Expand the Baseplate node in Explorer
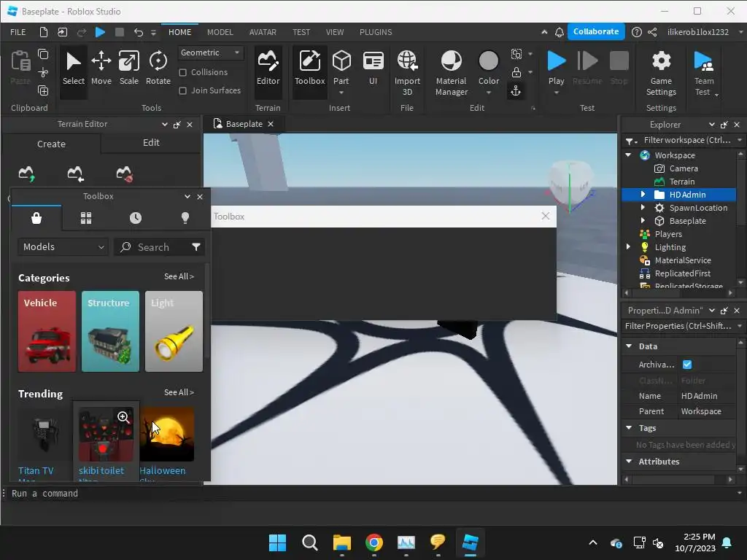747x560 pixels. coord(643,220)
